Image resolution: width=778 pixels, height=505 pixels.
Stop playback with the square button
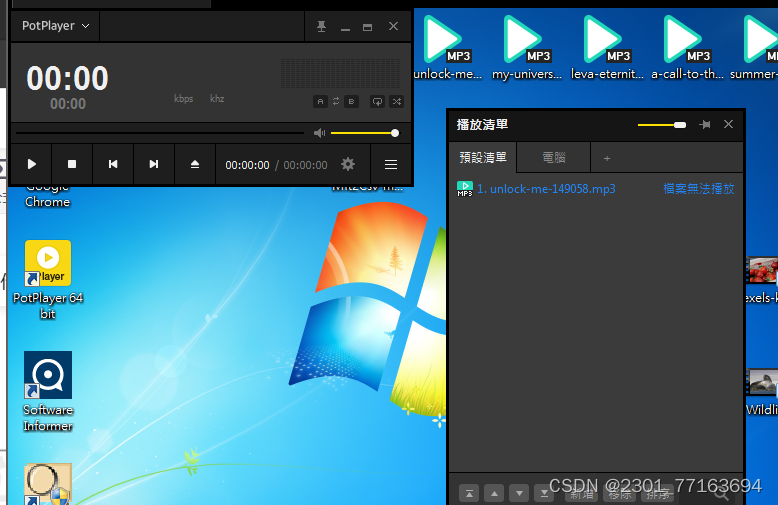point(72,164)
